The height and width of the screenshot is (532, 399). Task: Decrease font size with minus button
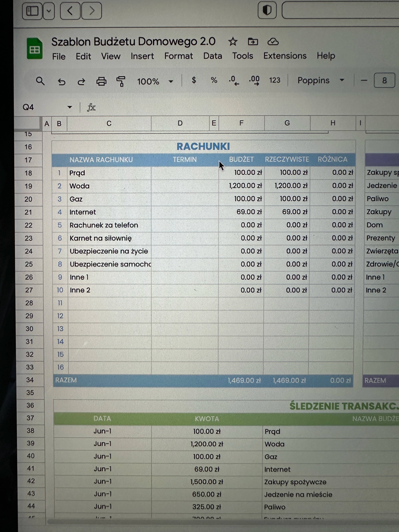click(364, 80)
